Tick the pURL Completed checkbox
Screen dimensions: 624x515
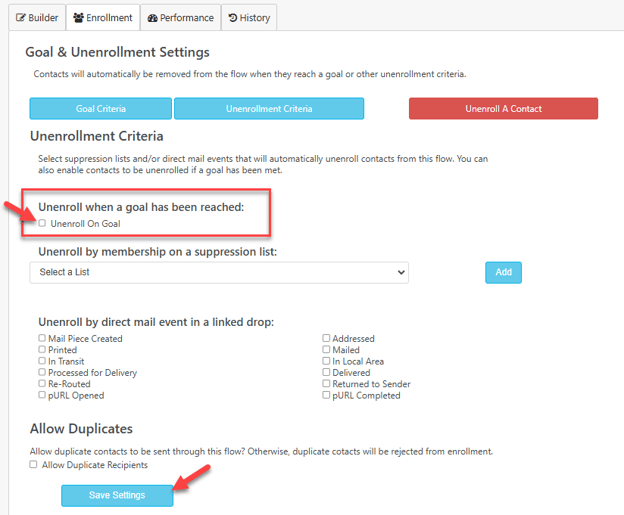click(x=326, y=395)
